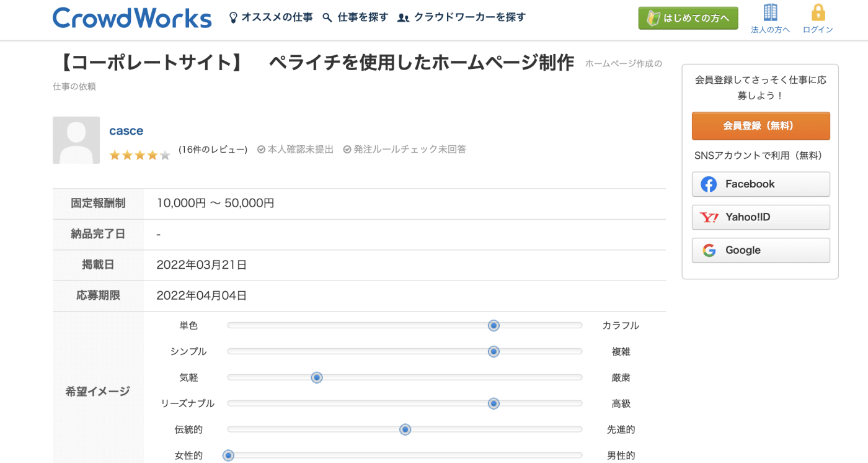Open オススメの仕事 menu item
The height and width of the screenshot is (463, 868).
(x=277, y=17)
